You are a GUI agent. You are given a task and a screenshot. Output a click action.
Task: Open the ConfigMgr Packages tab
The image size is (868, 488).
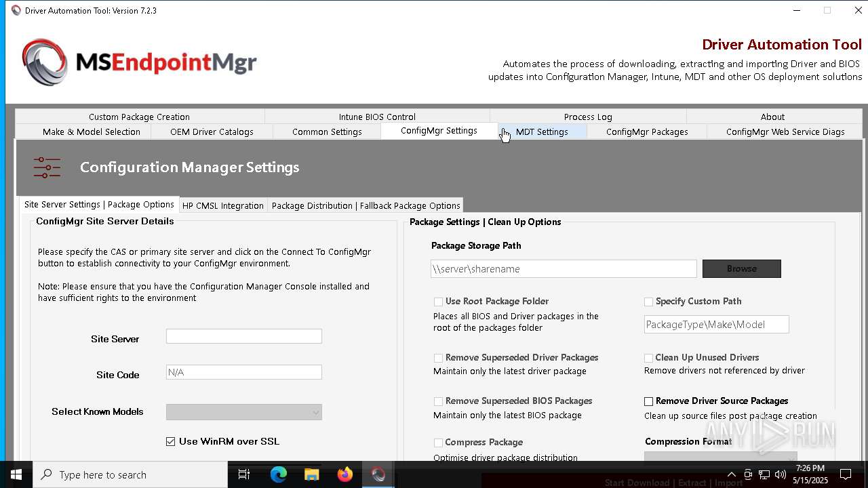pos(647,131)
